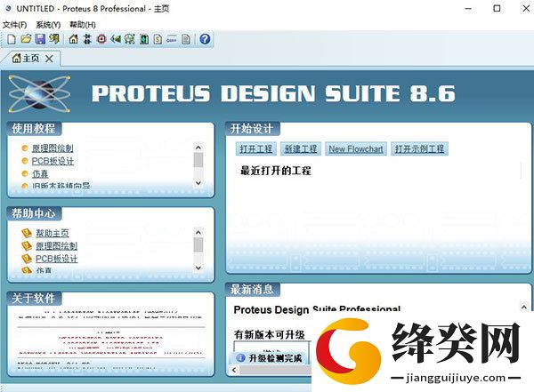Click the up arrow in 最新消息 panel
The width and height of the screenshot is (534, 392).
524,307
